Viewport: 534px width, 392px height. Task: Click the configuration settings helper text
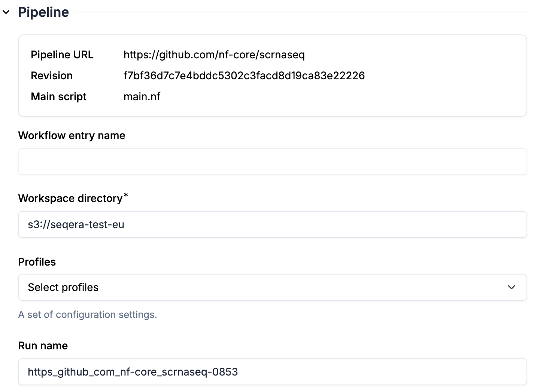pos(87,315)
